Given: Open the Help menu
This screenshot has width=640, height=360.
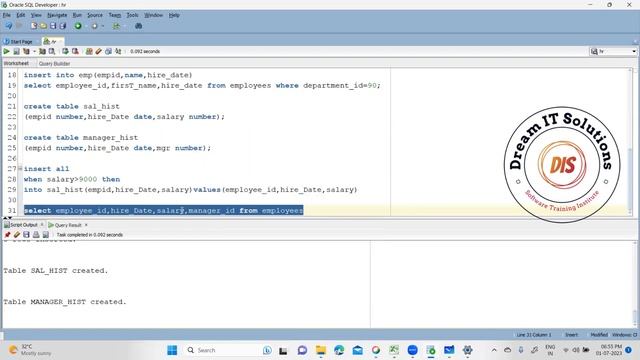Looking at the screenshot, I should (174, 15).
